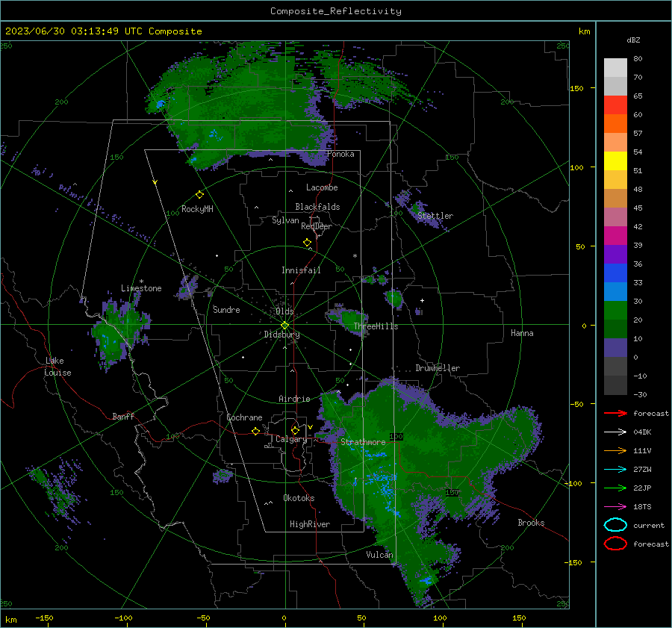
Task: Click the red forecast arrow in legend
Action: [x=615, y=413]
